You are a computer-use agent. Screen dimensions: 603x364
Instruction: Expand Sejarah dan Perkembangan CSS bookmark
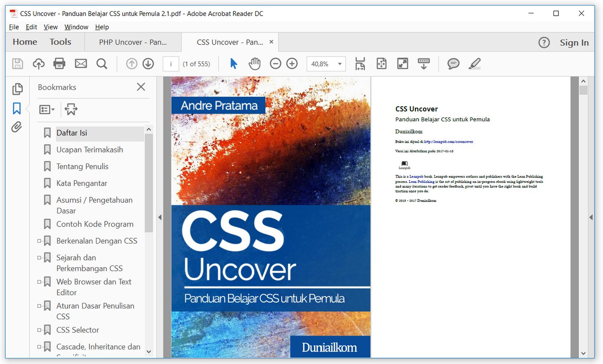[x=39, y=258]
